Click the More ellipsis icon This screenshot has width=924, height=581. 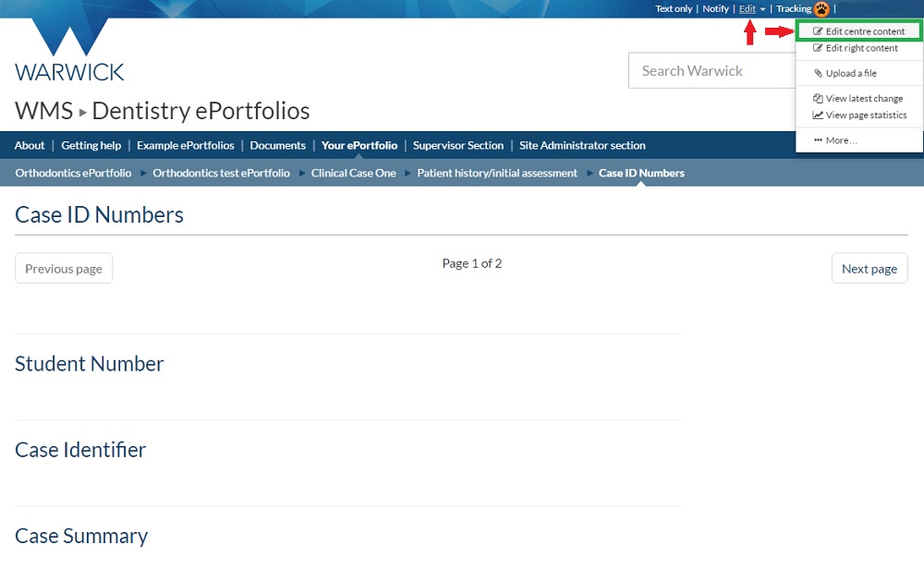pyautogui.click(x=818, y=140)
